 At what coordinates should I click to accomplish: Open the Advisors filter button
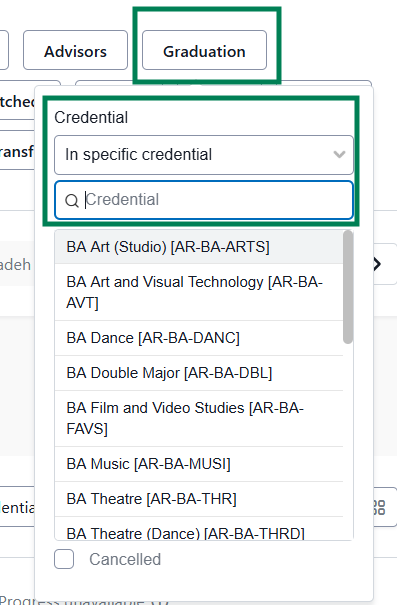pyautogui.click(x=75, y=50)
